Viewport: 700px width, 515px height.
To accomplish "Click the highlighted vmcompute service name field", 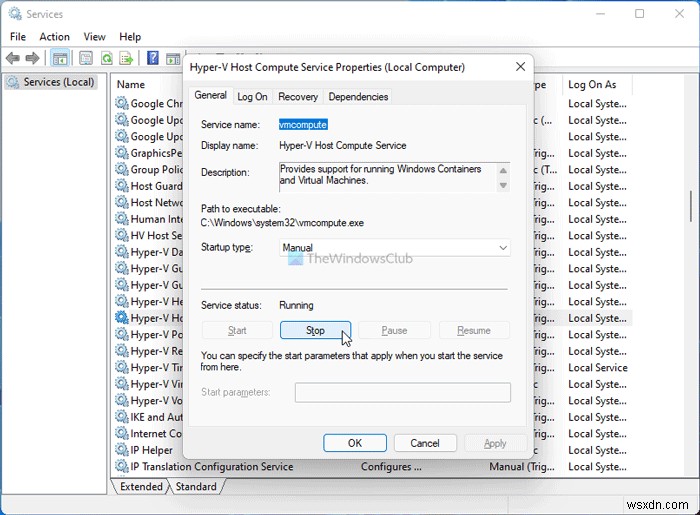I will pos(303,125).
